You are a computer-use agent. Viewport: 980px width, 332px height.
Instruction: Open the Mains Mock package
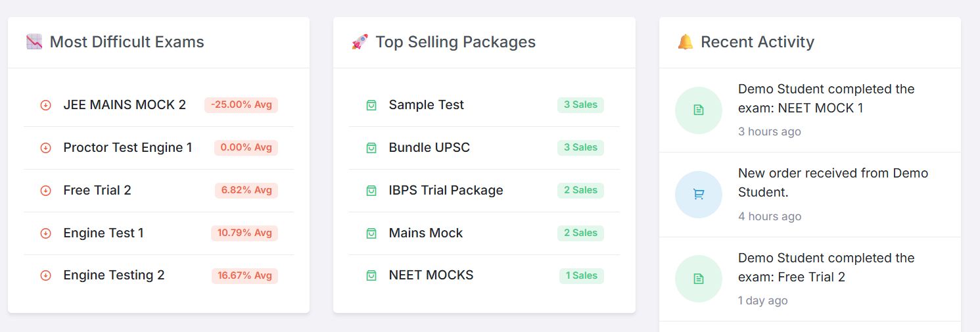coord(425,233)
